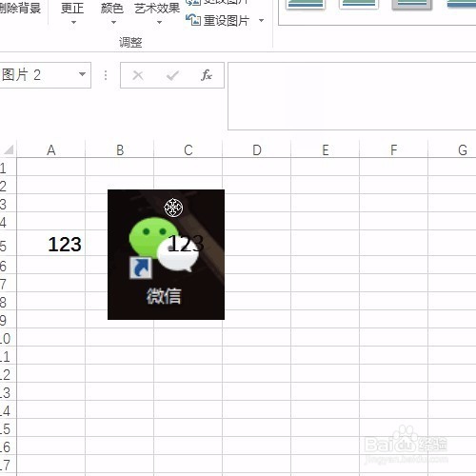Select column E header
The image size is (476, 476).
pyautogui.click(x=326, y=150)
